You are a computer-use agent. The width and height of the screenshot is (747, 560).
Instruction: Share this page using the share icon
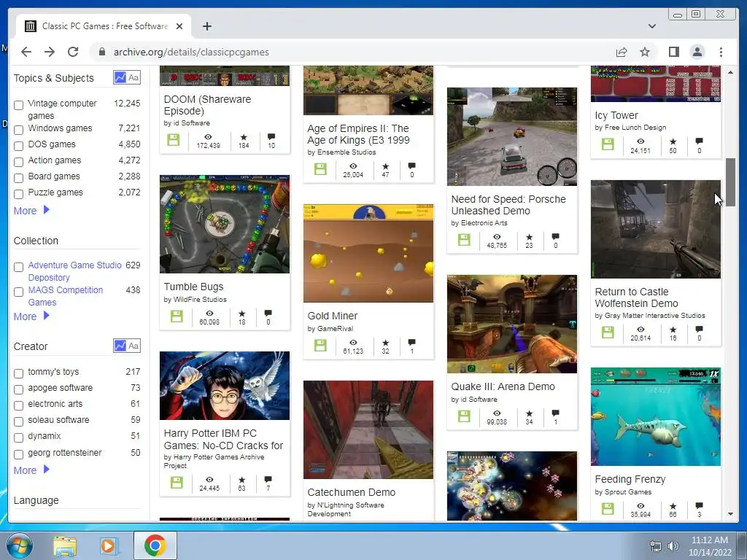(622, 52)
